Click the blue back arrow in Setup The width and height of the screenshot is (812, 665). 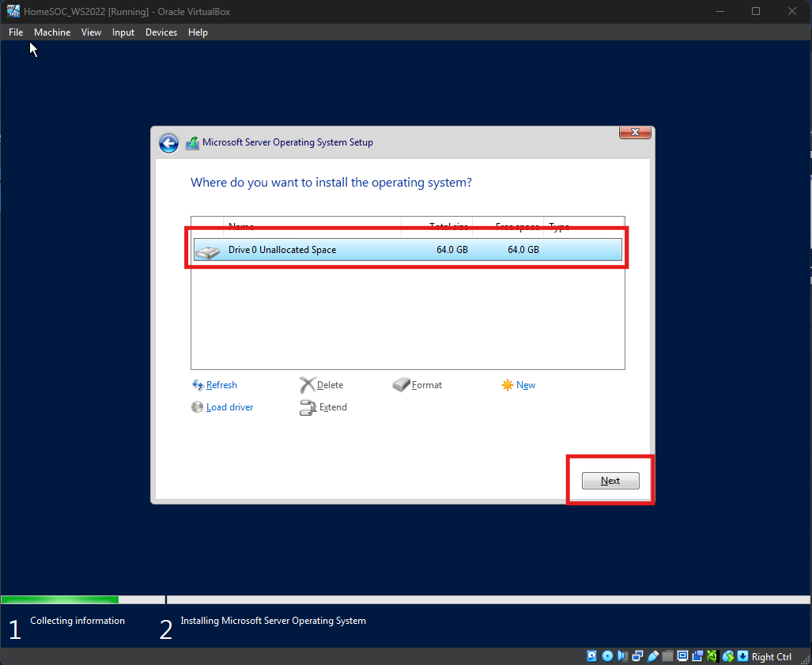[168, 143]
